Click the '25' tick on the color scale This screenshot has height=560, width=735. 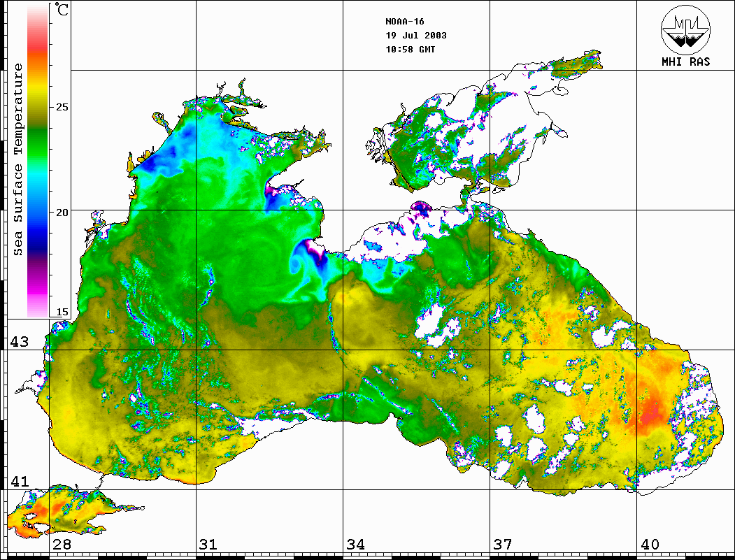62,107
